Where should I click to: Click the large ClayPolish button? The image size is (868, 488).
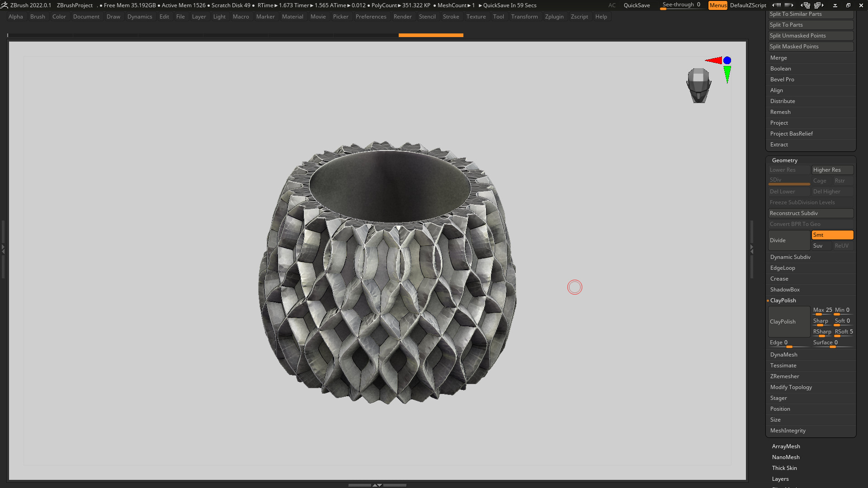[789, 322]
